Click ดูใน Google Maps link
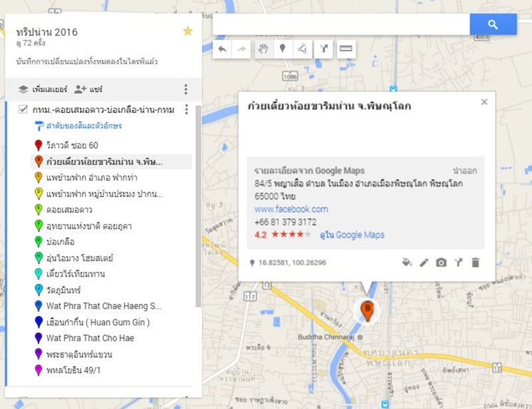The height and width of the screenshot is (409, 532). tap(352, 235)
